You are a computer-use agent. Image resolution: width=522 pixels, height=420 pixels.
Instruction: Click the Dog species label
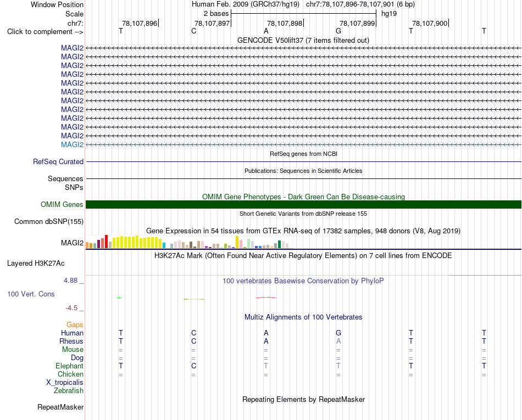(77, 358)
